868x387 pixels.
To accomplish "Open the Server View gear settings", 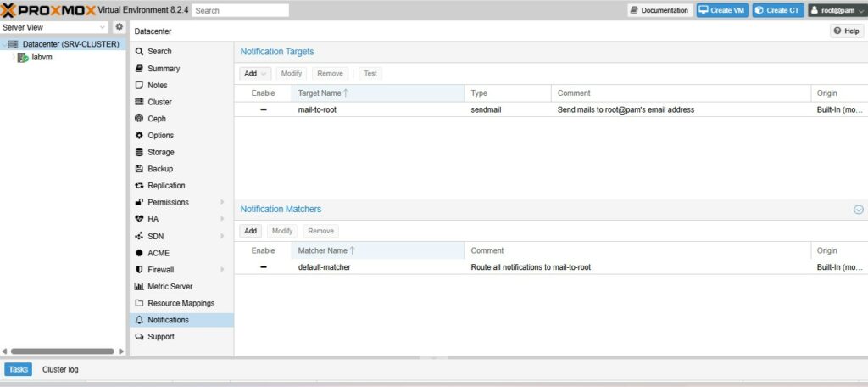I will (x=119, y=27).
